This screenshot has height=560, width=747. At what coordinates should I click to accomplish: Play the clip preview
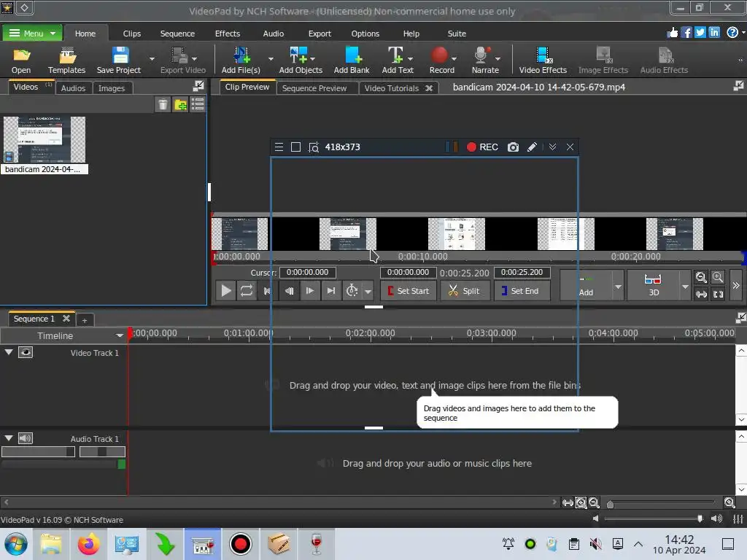pos(226,290)
